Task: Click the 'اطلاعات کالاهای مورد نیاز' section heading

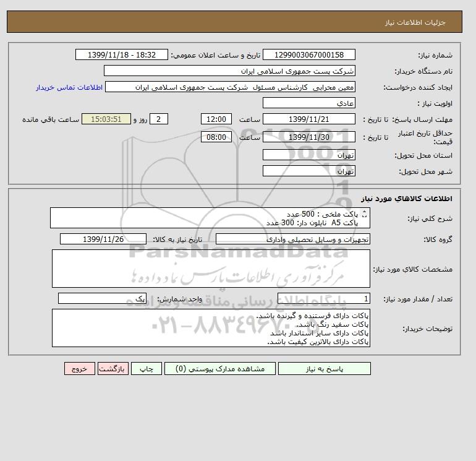Action: (x=407, y=199)
